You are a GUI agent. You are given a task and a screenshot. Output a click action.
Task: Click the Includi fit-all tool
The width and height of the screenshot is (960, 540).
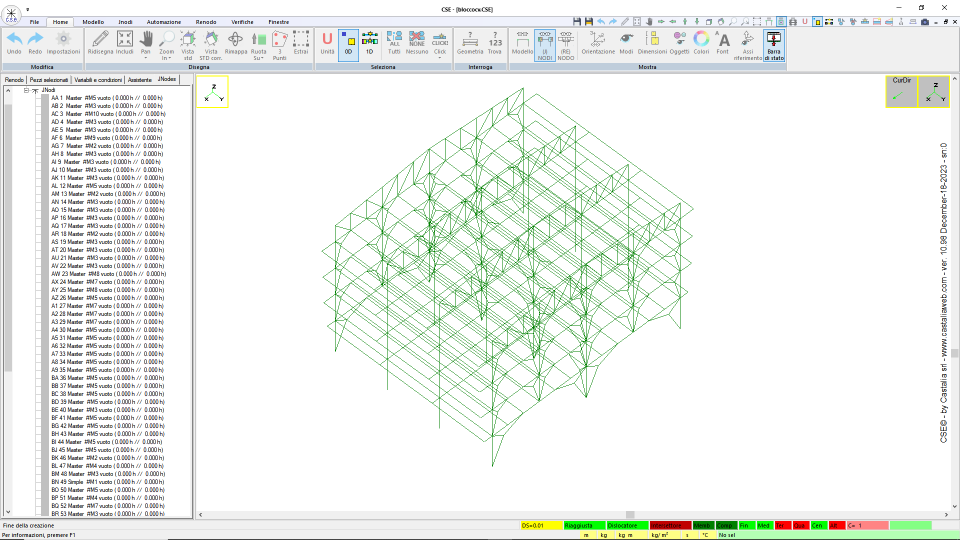click(x=125, y=43)
